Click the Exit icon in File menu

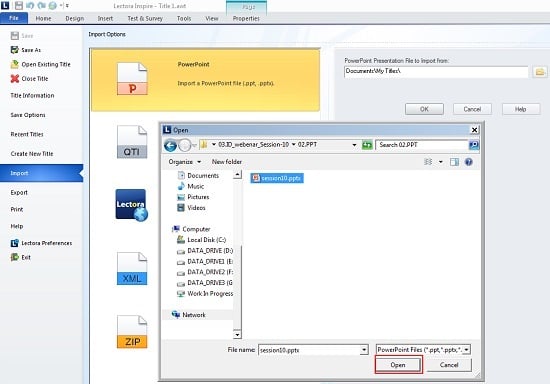[x=14, y=257]
